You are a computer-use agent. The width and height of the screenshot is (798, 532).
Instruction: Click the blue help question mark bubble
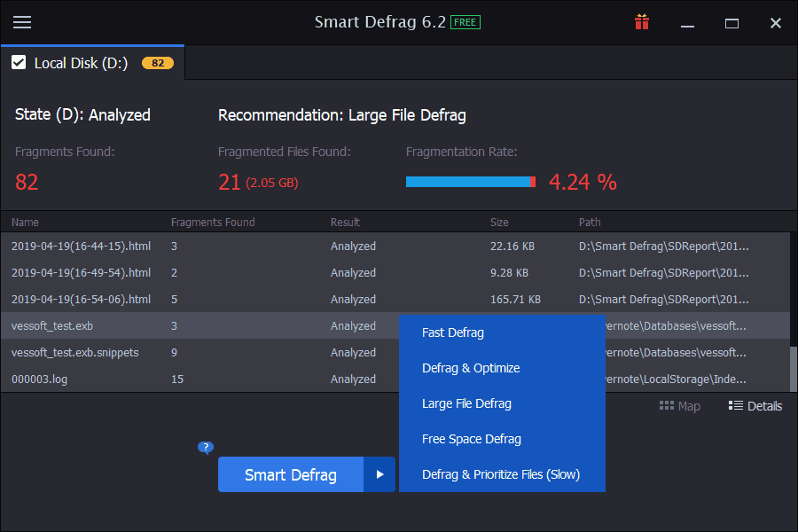coord(206,448)
